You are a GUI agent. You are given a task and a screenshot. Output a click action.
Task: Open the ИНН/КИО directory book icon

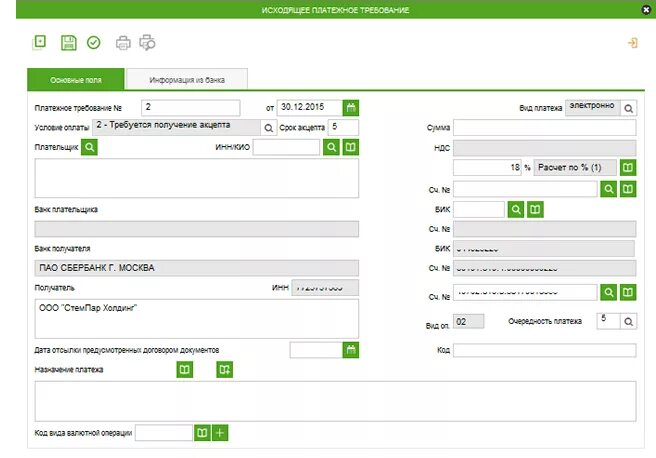pos(351,147)
